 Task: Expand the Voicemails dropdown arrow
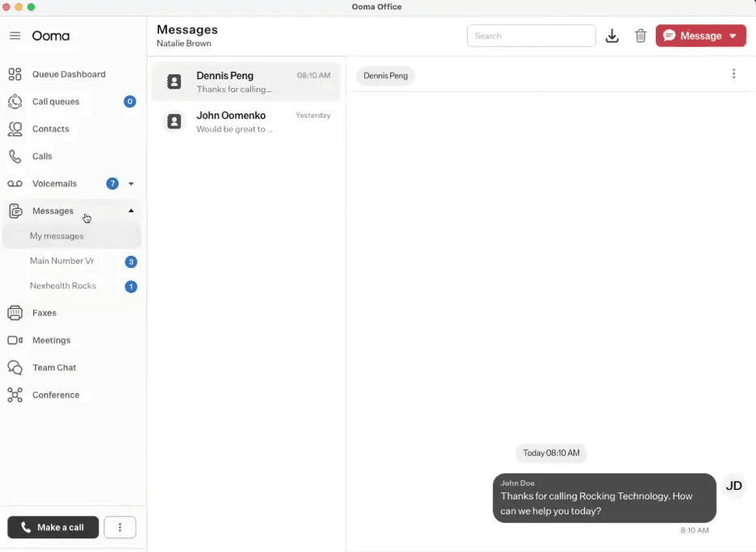pos(131,183)
